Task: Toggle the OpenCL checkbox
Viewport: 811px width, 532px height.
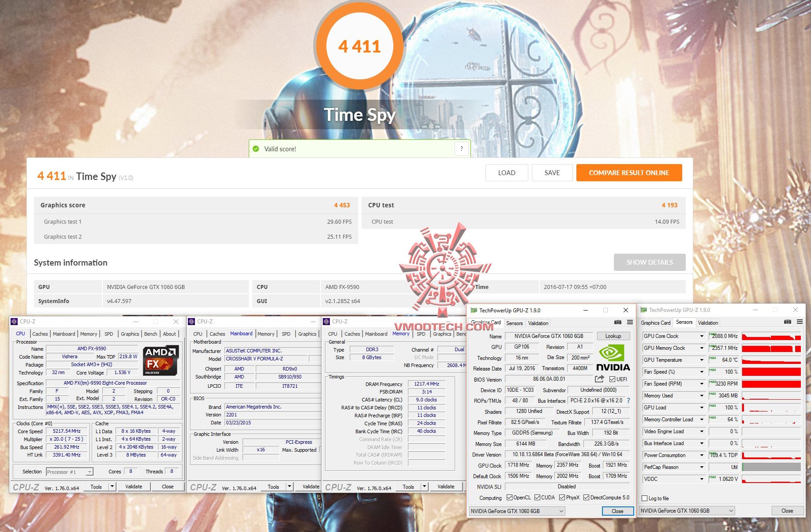Action: tap(510, 498)
